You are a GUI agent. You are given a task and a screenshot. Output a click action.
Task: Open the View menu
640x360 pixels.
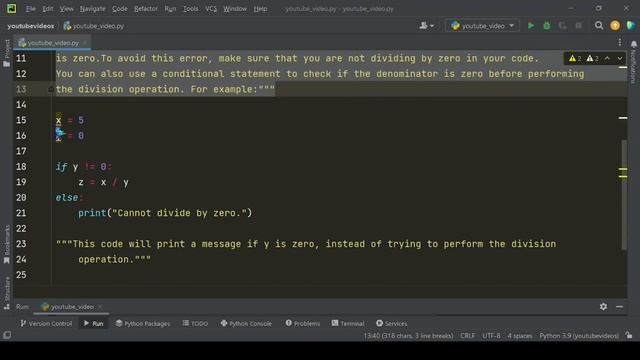[x=66, y=9]
